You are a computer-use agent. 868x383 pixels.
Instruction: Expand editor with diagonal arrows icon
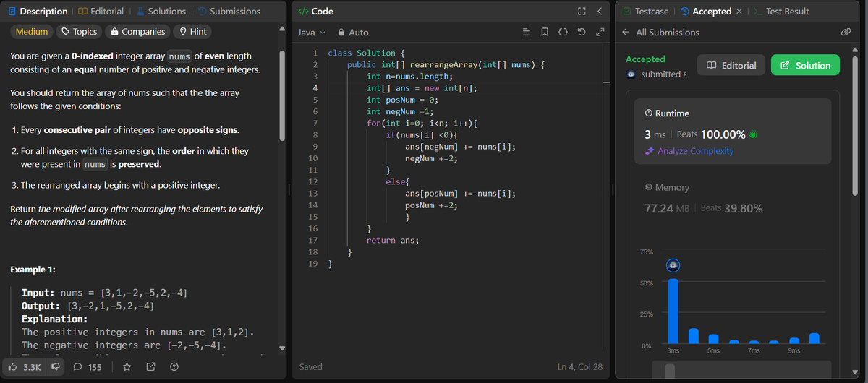[599, 33]
